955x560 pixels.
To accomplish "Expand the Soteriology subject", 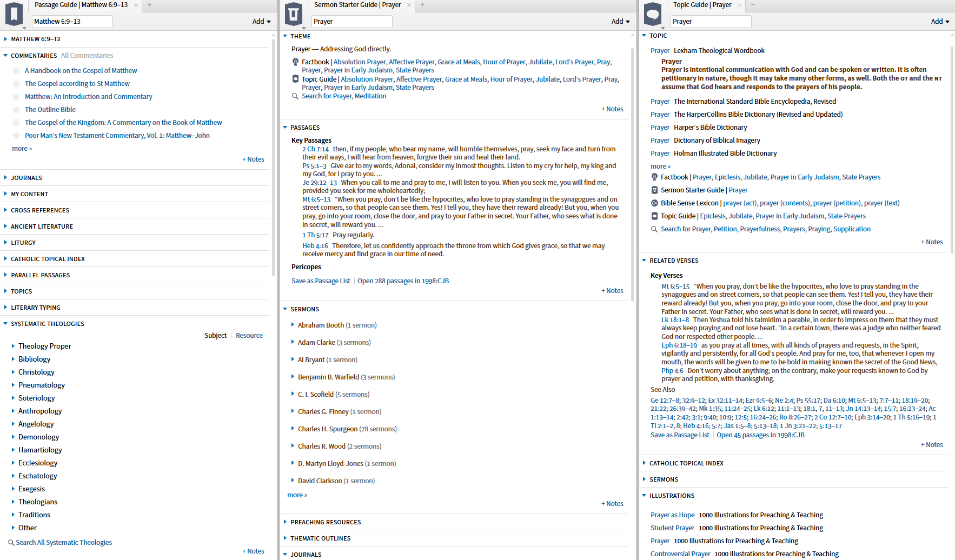I will click(x=14, y=398).
